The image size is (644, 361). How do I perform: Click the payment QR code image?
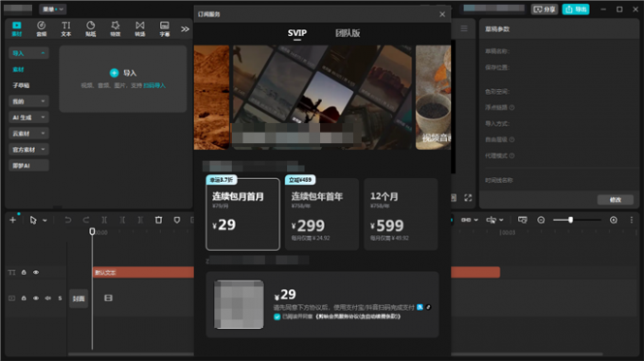coord(239,304)
